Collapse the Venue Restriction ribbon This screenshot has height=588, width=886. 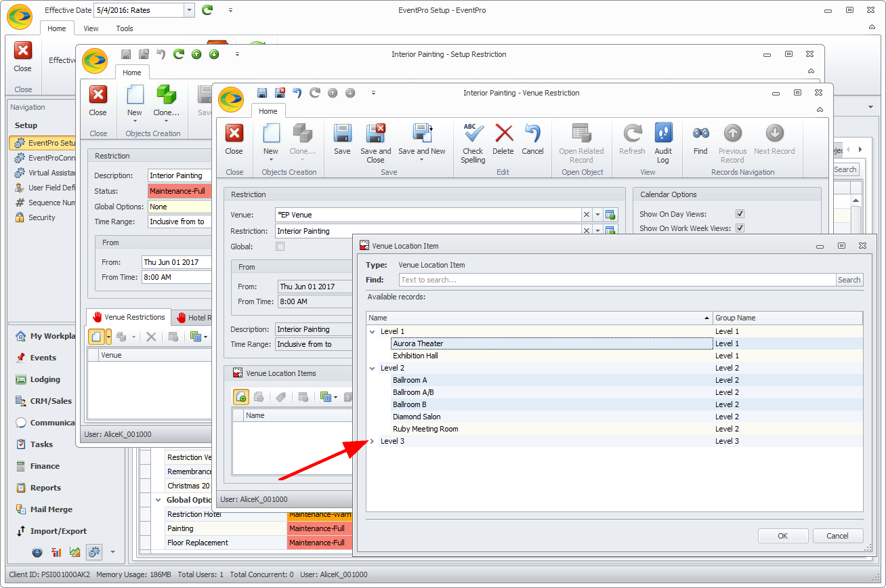[820, 110]
